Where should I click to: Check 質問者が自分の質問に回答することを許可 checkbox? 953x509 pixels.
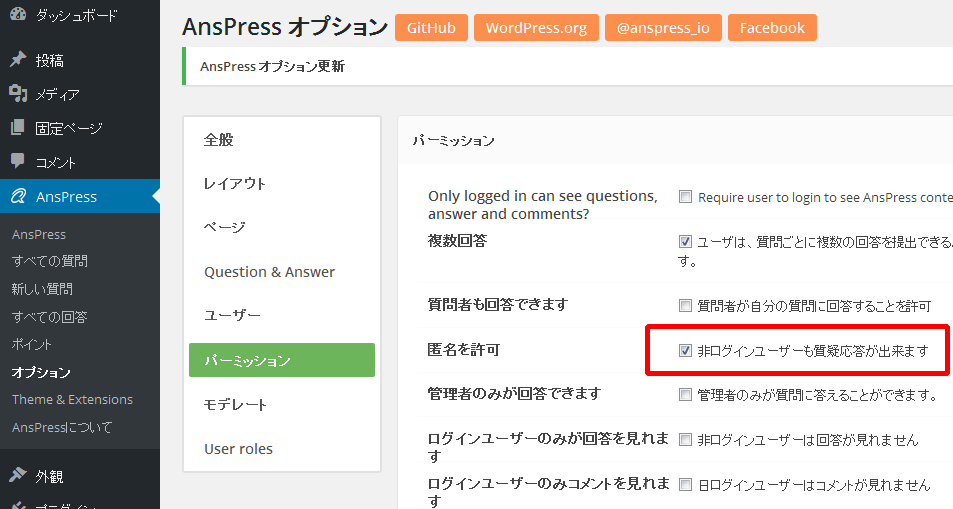click(685, 305)
